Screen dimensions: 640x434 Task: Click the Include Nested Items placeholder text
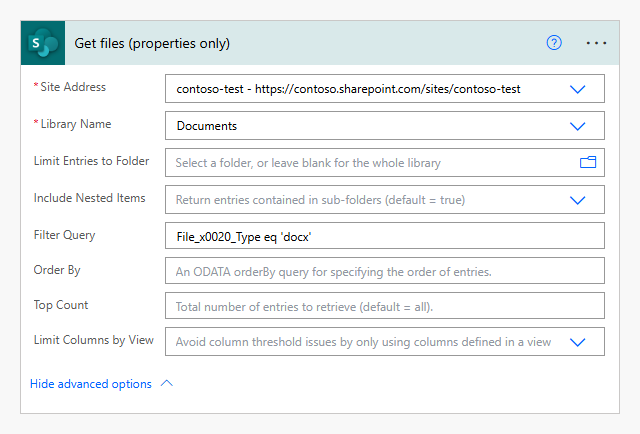pyautogui.click(x=320, y=200)
